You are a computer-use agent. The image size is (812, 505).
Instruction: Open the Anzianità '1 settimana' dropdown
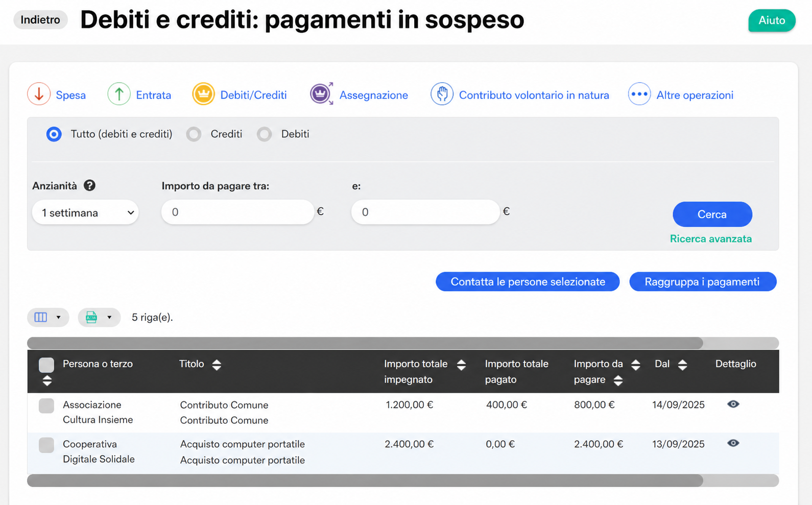[x=85, y=212]
